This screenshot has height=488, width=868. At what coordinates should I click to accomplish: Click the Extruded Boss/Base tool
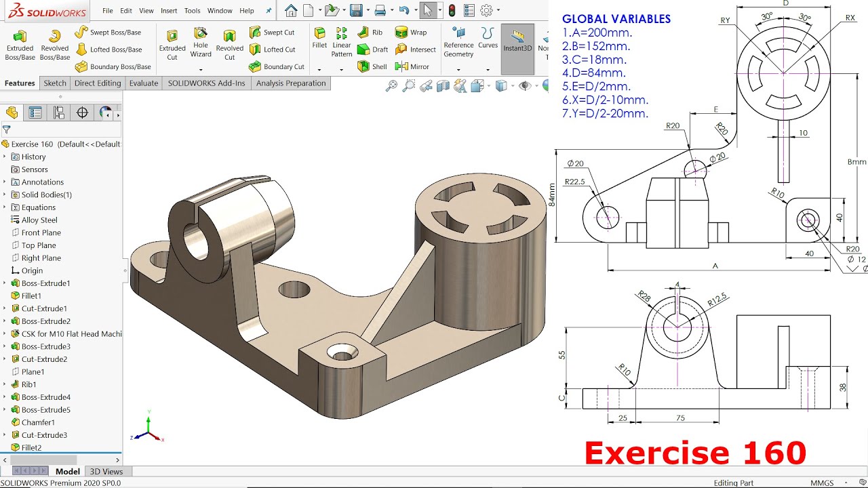(x=20, y=45)
